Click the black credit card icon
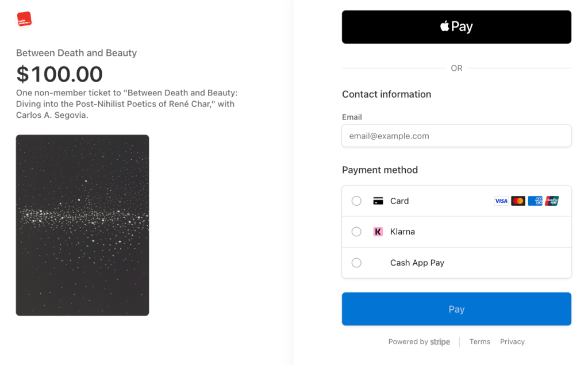 tap(378, 201)
